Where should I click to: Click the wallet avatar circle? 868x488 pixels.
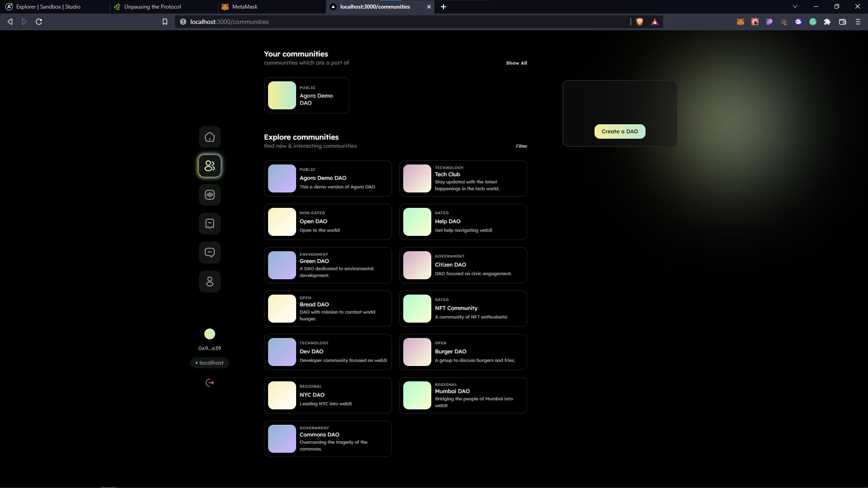209,334
